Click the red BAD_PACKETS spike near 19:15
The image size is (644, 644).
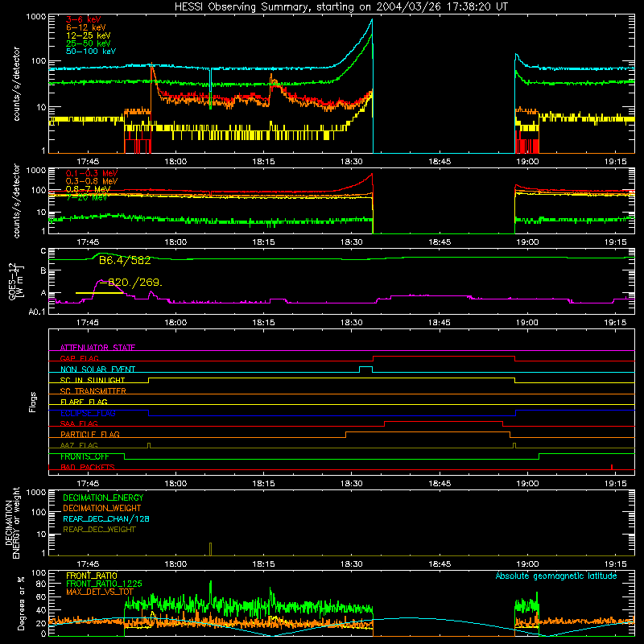(612, 467)
